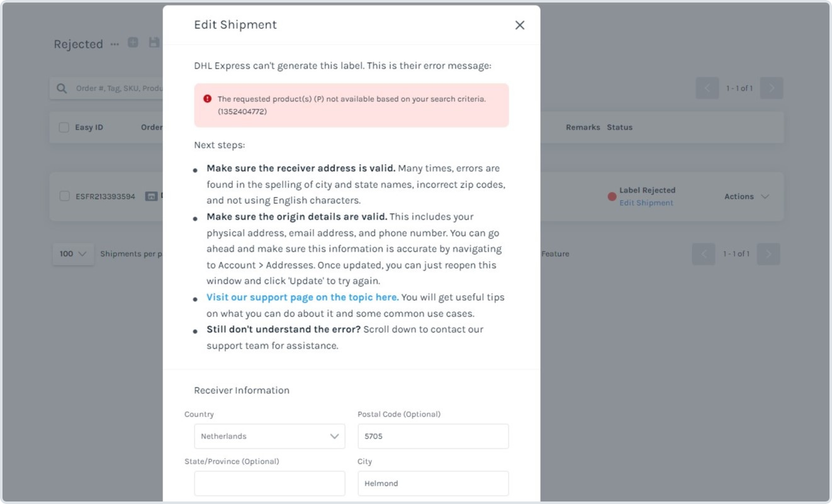Click the plus icon next to Rejected
The height and width of the screenshot is (504, 832).
[133, 43]
